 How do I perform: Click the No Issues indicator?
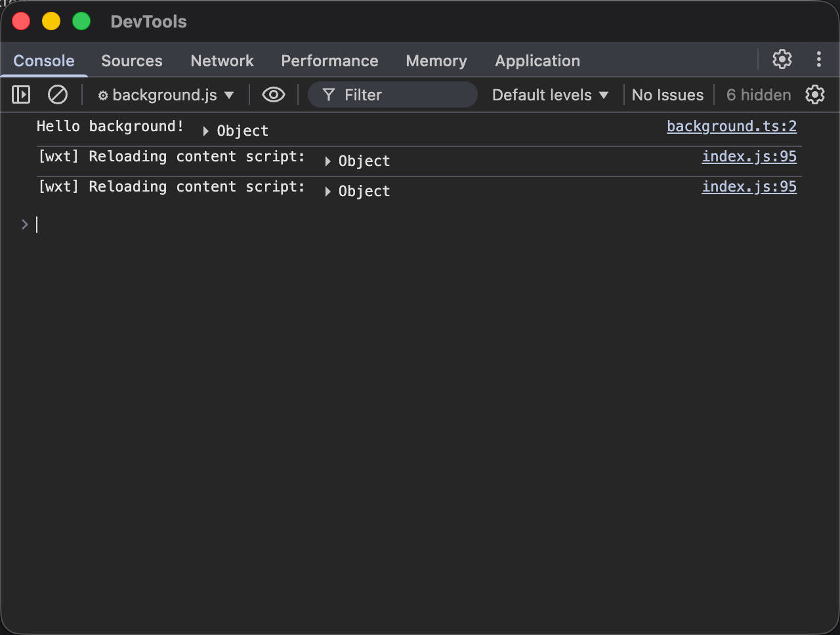click(x=667, y=94)
